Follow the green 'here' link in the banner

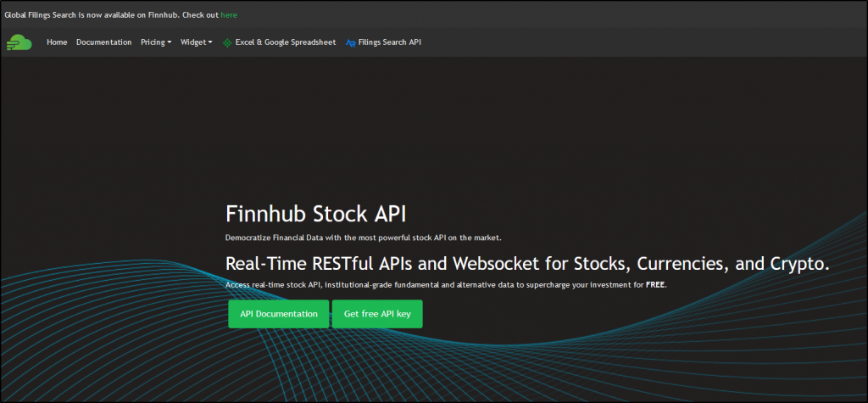(x=229, y=15)
